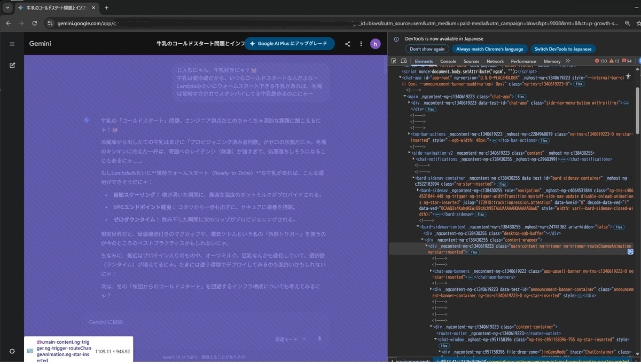Click conversation title 牛乳のコールドスタート問題

[200, 44]
